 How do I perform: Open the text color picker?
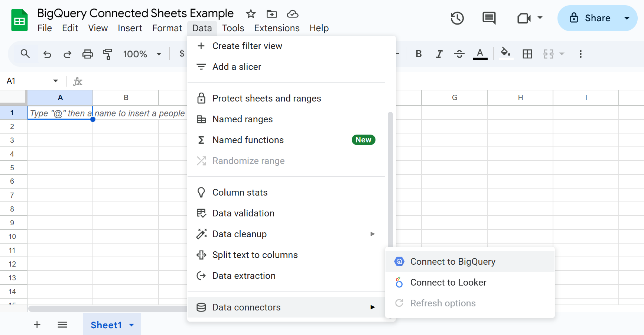[x=480, y=54]
